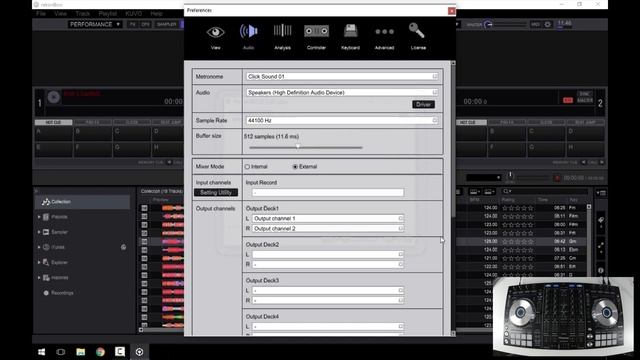Open the Controller preferences icon
The width and height of the screenshot is (640, 360).
(316, 31)
